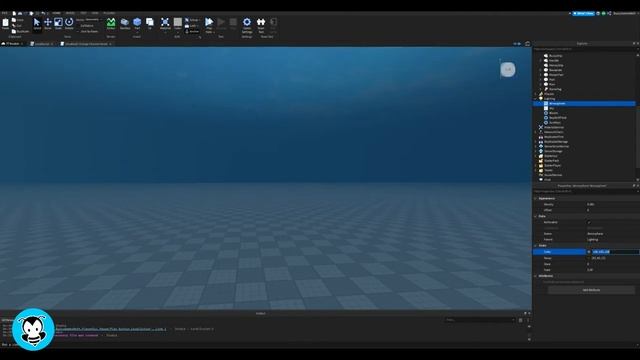Viewport: 640px width, 360px height.
Task: Collapse the Data properties section
Action: pos(536,216)
